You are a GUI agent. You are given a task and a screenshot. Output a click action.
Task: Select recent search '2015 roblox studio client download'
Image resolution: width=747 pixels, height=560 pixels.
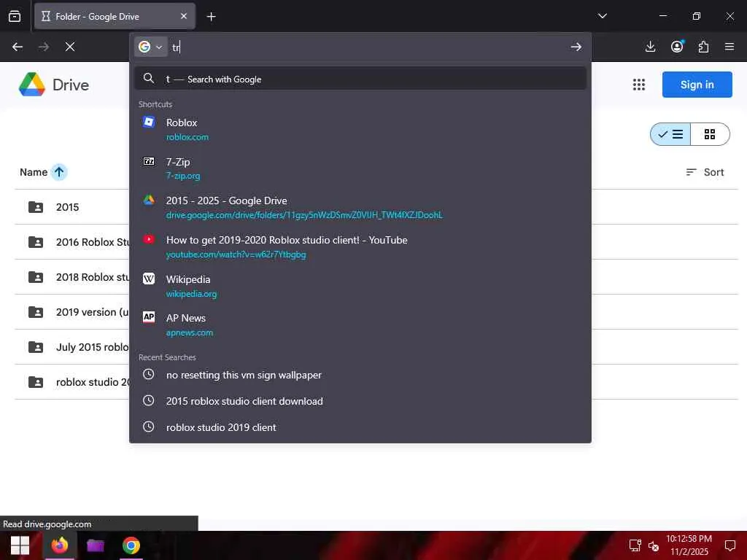click(x=360, y=401)
